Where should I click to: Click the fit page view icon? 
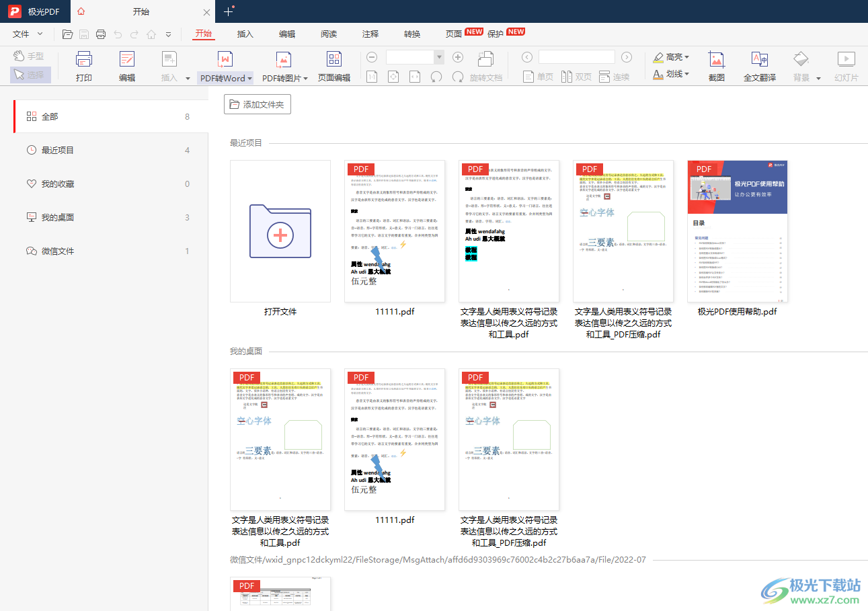click(x=393, y=77)
